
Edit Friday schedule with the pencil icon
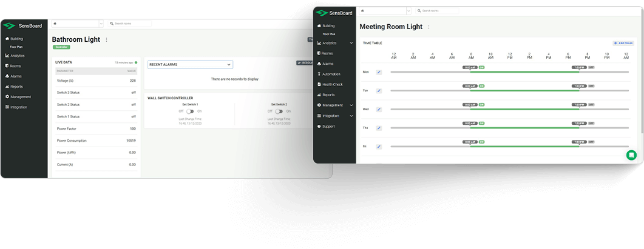click(x=379, y=147)
